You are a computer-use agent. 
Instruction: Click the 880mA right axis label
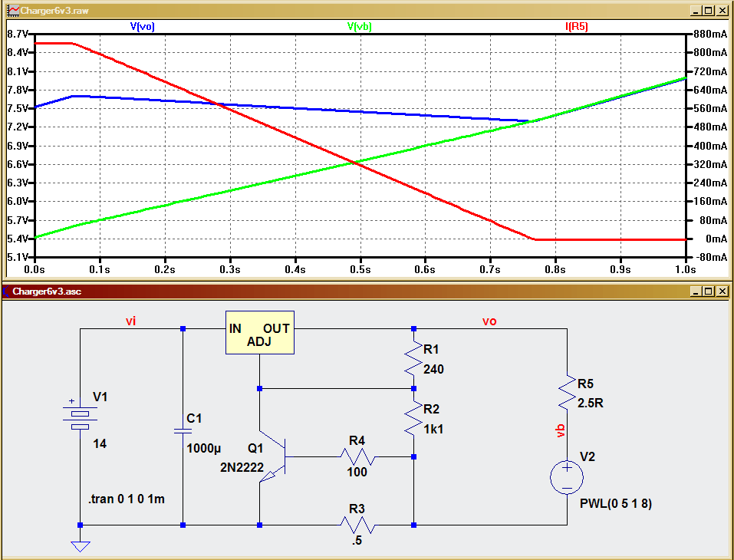click(710, 34)
